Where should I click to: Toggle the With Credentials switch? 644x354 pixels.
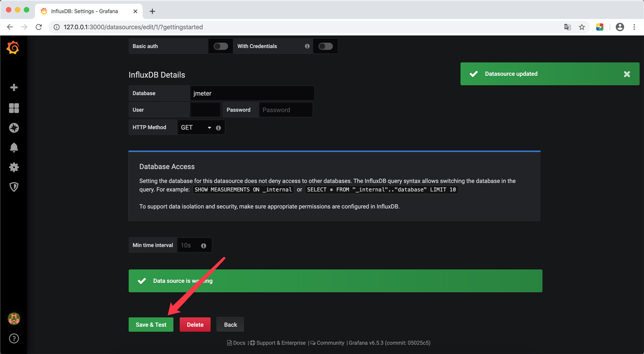(325, 46)
